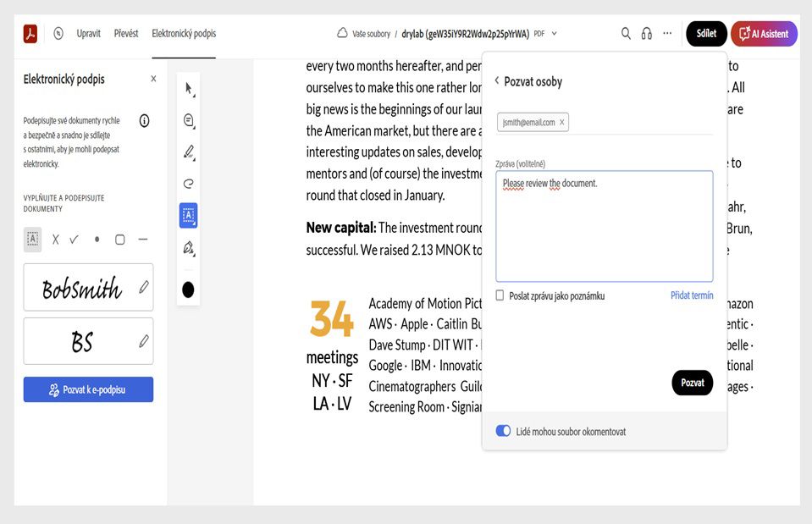This screenshot has height=524, width=812.
Task: Expand the file name PDF dropdown arrow
Action: tap(555, 34)
